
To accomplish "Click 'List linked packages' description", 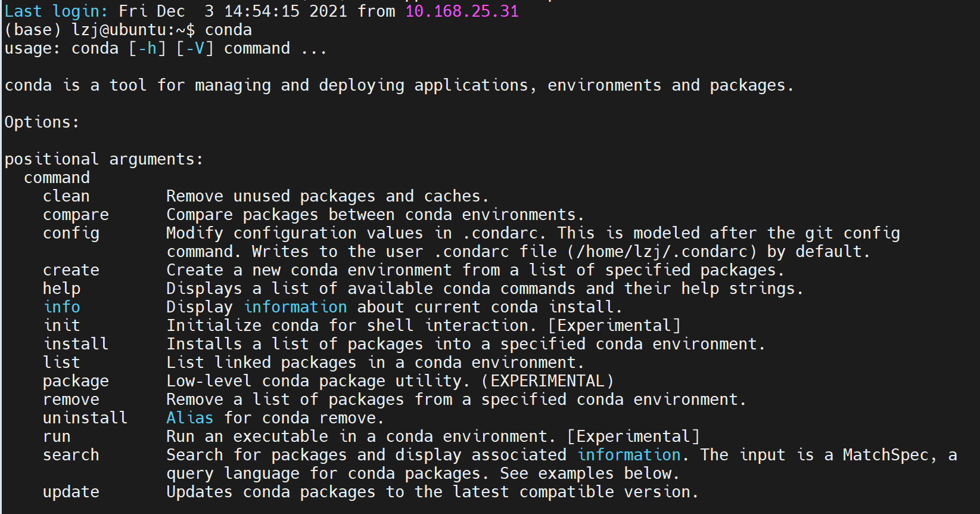I will point(375,363).
